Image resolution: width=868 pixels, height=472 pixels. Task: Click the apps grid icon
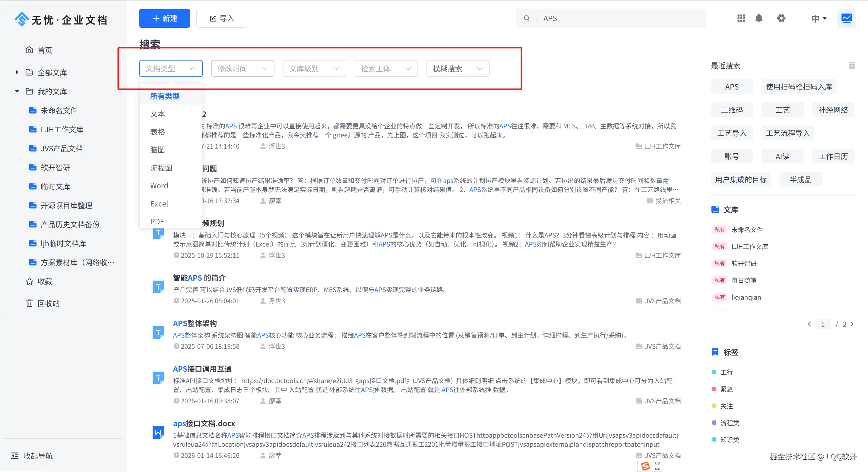pos(741,18)
